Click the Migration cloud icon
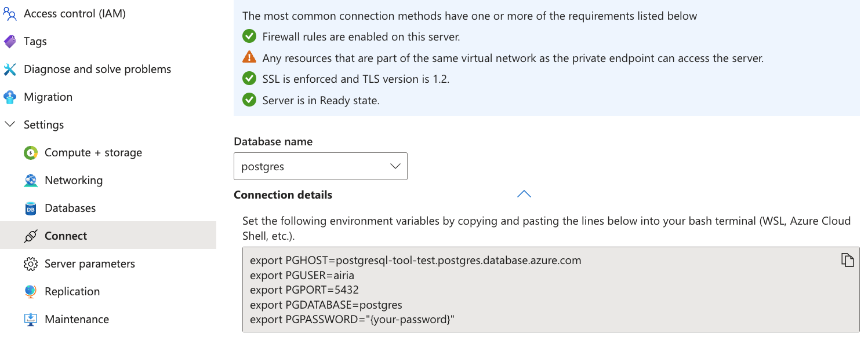This screenshot has height=337, width=868. coord(10,97)
